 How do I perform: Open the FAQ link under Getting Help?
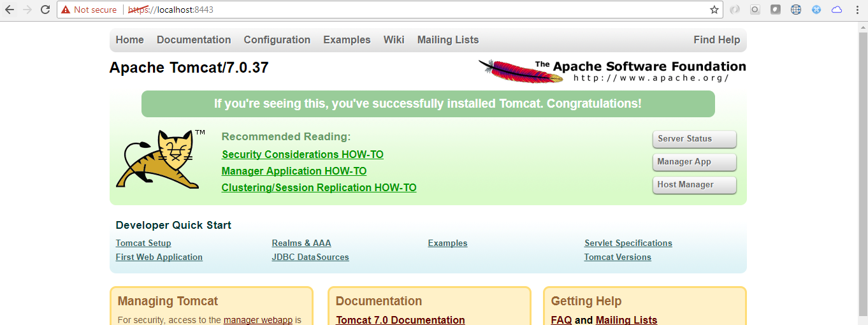(561, 320)
